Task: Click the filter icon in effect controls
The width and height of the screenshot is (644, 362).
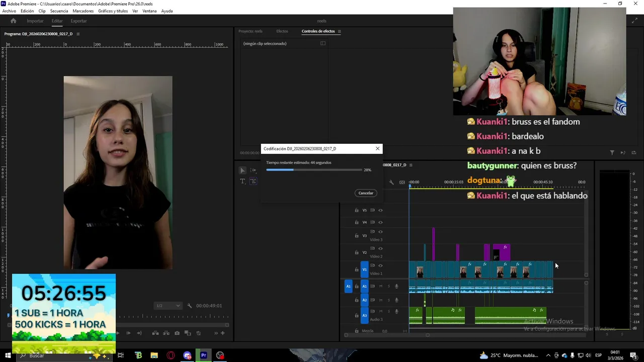Action: click(612, 153)
